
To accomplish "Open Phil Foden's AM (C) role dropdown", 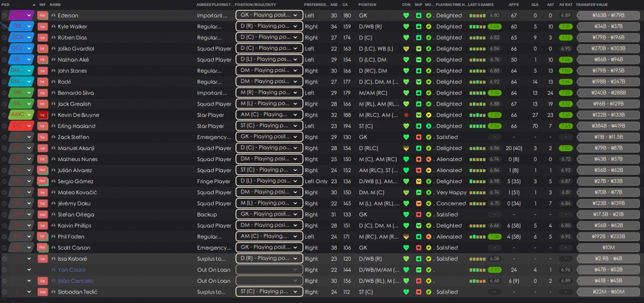I will [269, 237].
